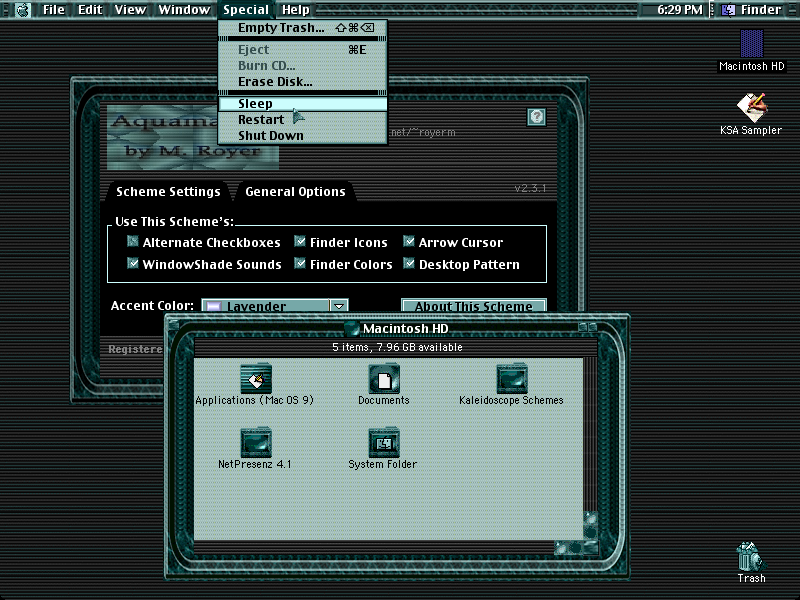Click the '5 items, 7.96 GB available' text
Viewport: 800px width, 600px height.
tap(397, 347)
